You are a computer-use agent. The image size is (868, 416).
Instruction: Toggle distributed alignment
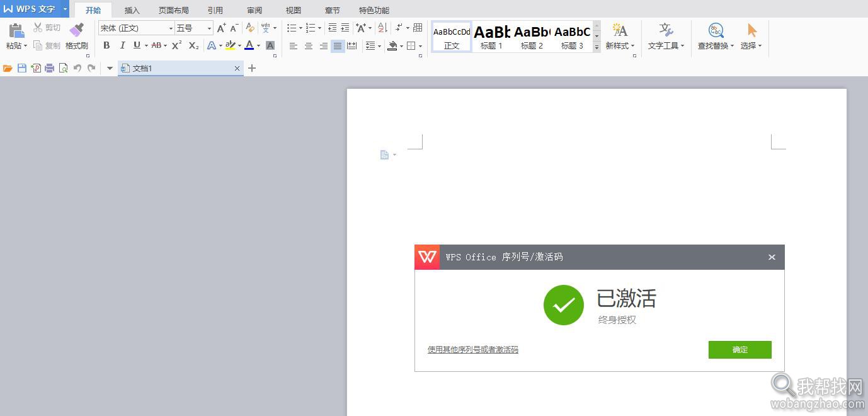(352, 46)
